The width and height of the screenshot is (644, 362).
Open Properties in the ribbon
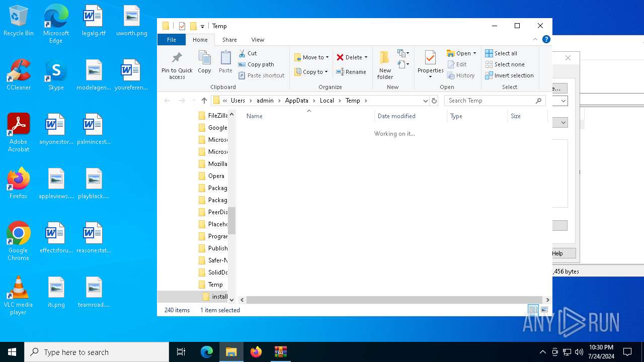[x=430, y=64]
